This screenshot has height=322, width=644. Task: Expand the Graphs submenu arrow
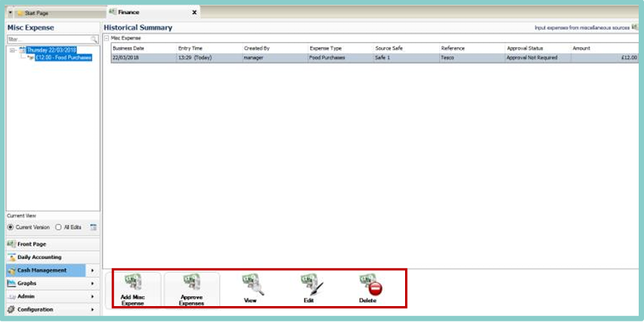tap(92, 284)
